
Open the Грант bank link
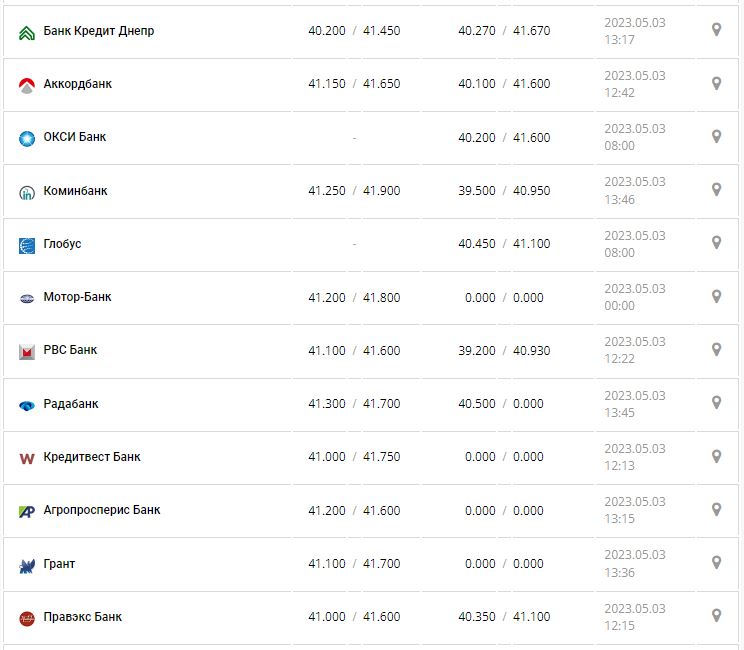pos(59,564)
